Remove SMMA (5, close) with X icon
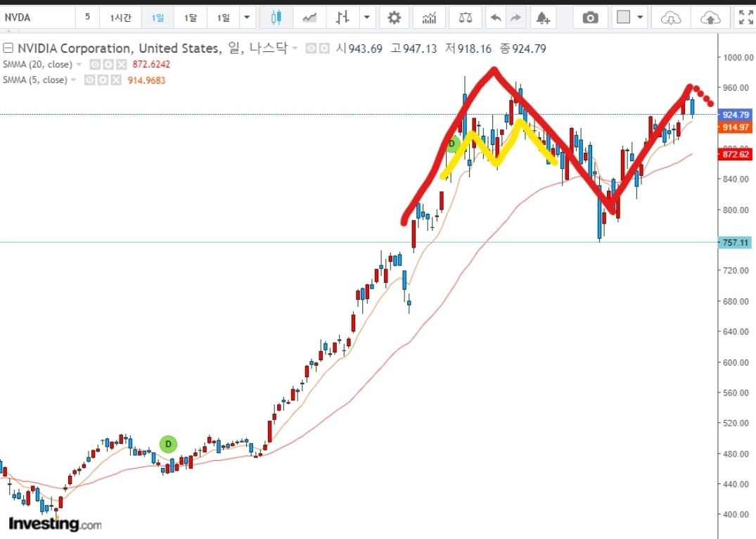The height and width of the screenshot is (539, 756). (x=116, y=80)
